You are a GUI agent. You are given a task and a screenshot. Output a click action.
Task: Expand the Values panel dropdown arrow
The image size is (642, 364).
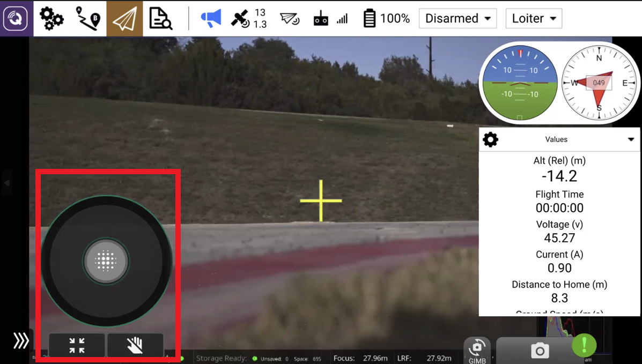(631, 139)
